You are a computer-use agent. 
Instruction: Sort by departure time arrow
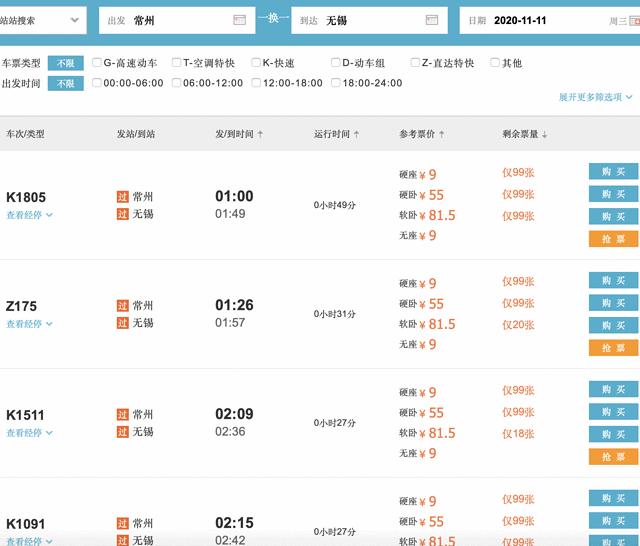[x=261, y=134]
